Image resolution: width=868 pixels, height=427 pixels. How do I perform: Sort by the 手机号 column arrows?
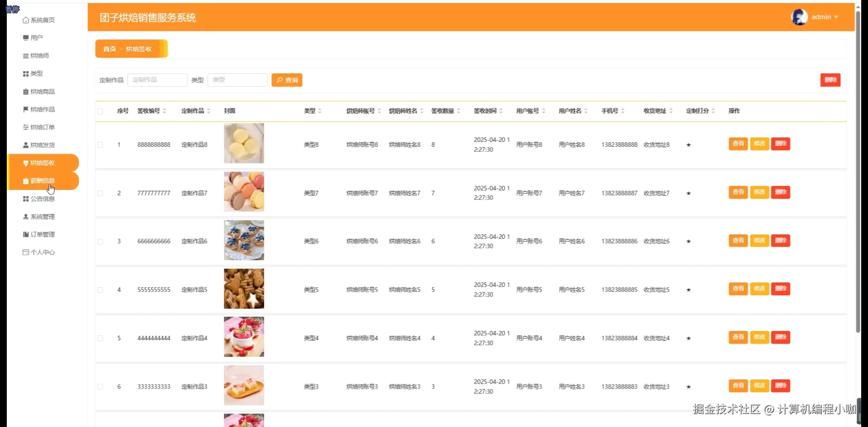(x=623, y=111)
